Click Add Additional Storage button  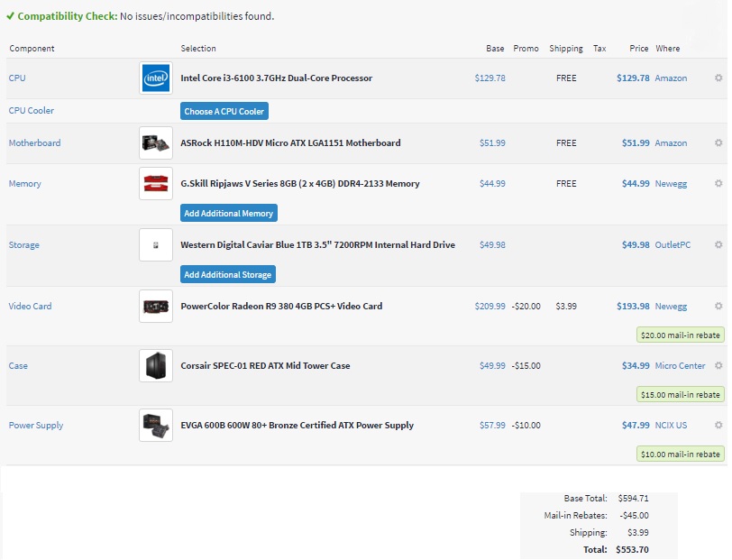(x=228, y=275)
